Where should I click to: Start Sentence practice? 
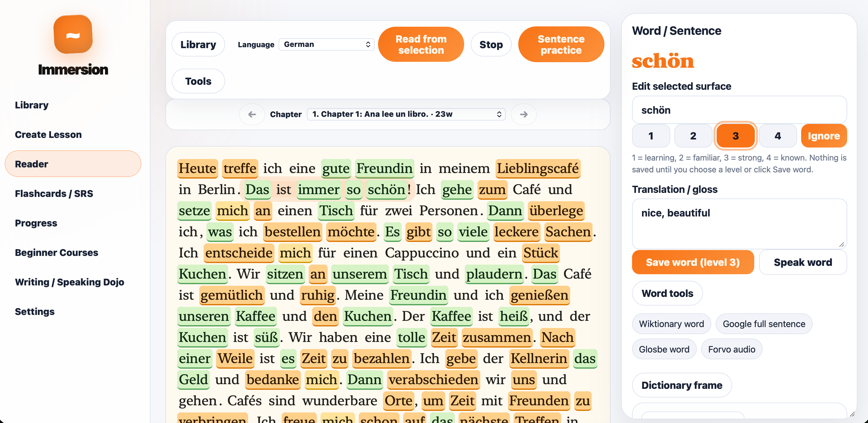click(x=561, y=44)
